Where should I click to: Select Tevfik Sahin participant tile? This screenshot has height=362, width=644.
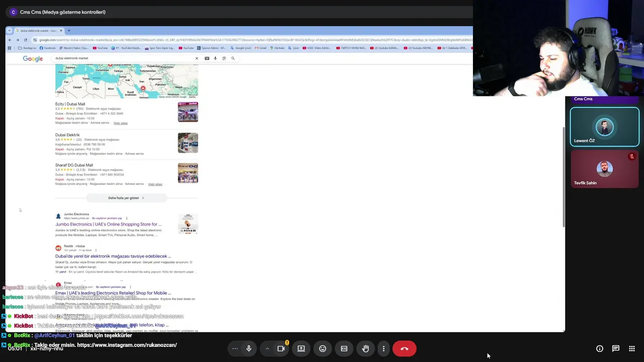pyautogui.click(x=605, y=169)
